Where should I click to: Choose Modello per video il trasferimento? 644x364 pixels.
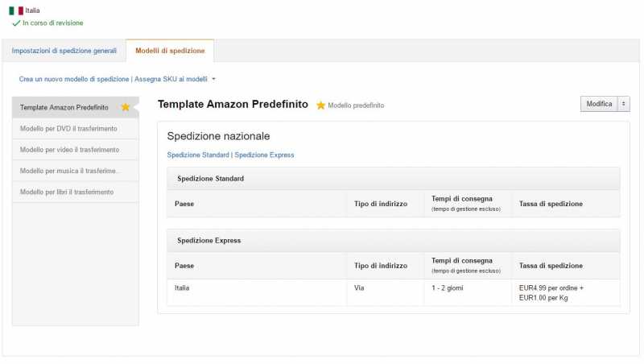pos(69,150)
